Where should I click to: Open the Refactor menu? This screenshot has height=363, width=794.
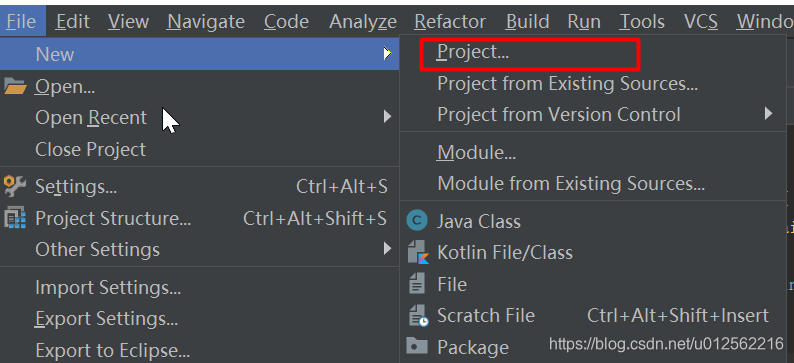click(x=450, y=21)
